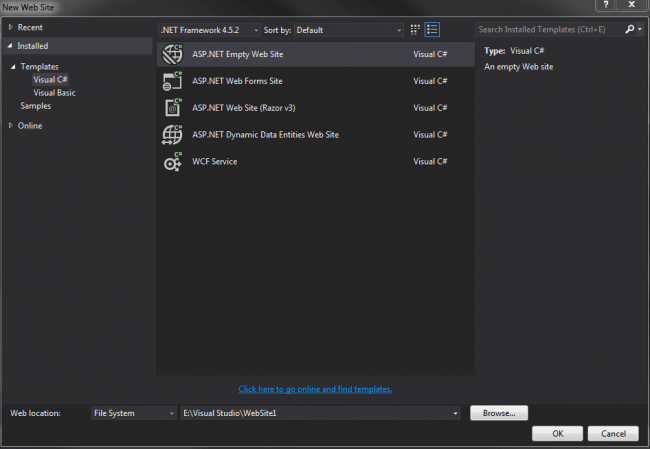Viewport: 650px width, 449px height.
Task: Open the .NET Framework 4.5.2 dropdown
Action: [x=209, y=30]
